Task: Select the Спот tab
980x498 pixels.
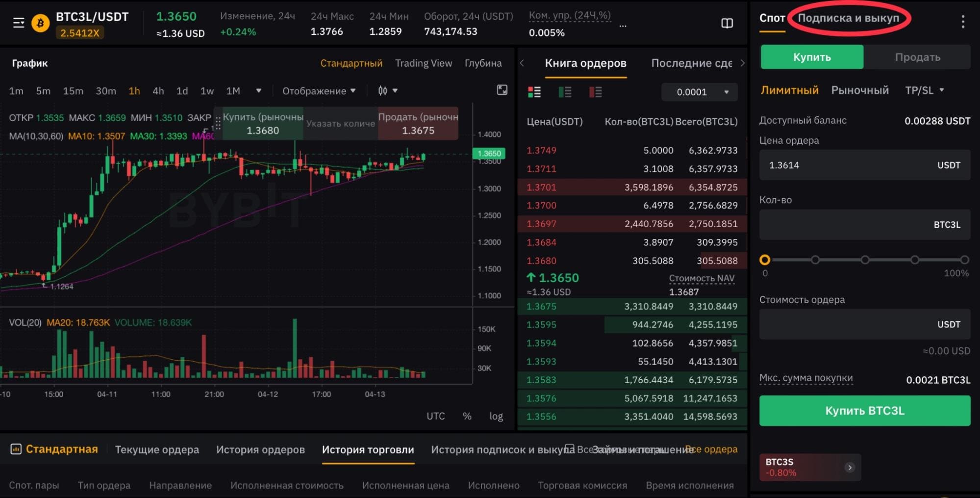Action: [772, 18]
